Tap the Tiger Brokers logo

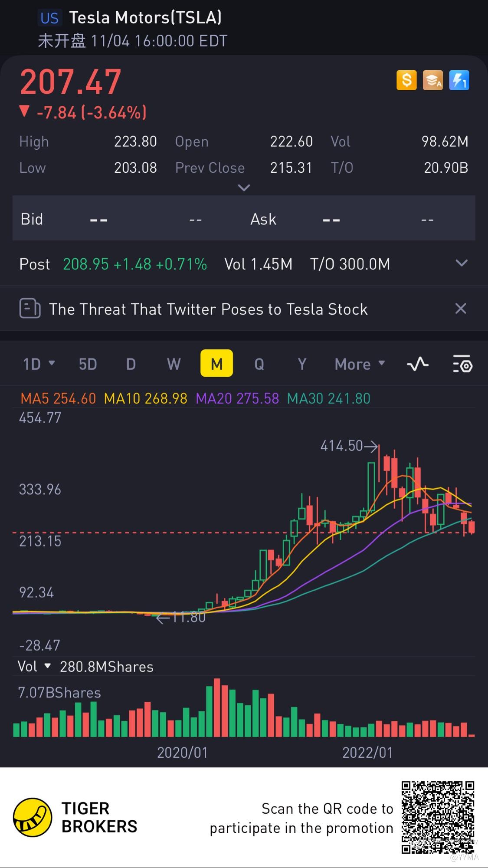[33, 817]
